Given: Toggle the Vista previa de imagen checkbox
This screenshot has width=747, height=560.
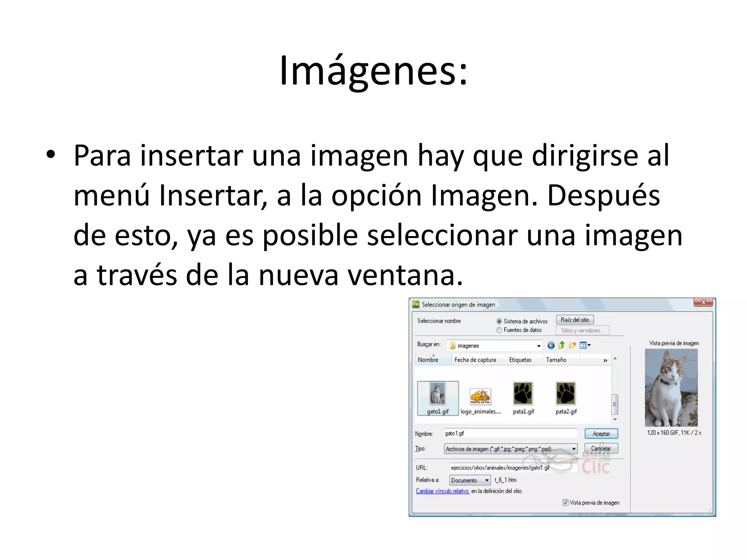Looking at the screenshot, I should coord(565,502).
